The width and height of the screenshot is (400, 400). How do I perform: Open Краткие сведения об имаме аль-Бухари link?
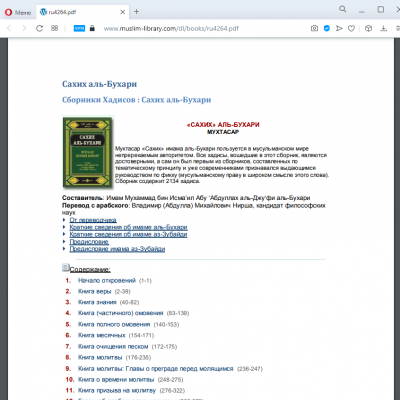(x=128, y=227)
